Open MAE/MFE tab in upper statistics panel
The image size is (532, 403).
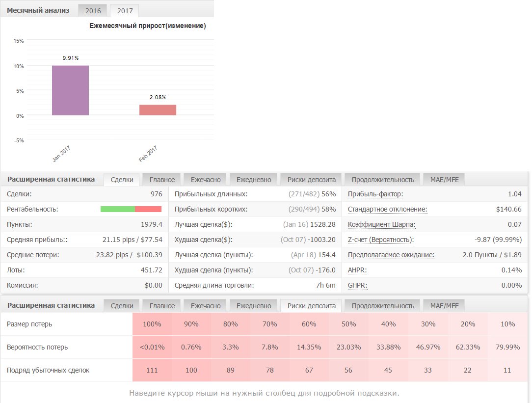pos(444,180)
